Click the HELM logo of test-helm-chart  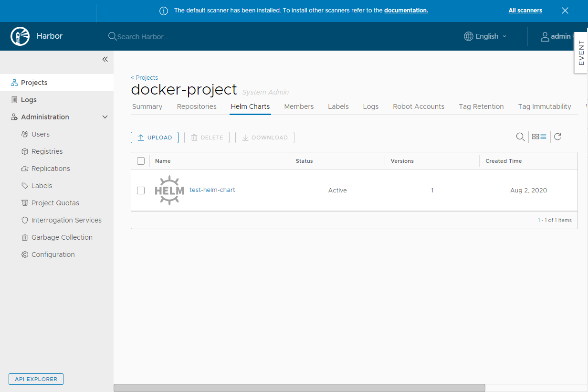(x=169, y=191)
